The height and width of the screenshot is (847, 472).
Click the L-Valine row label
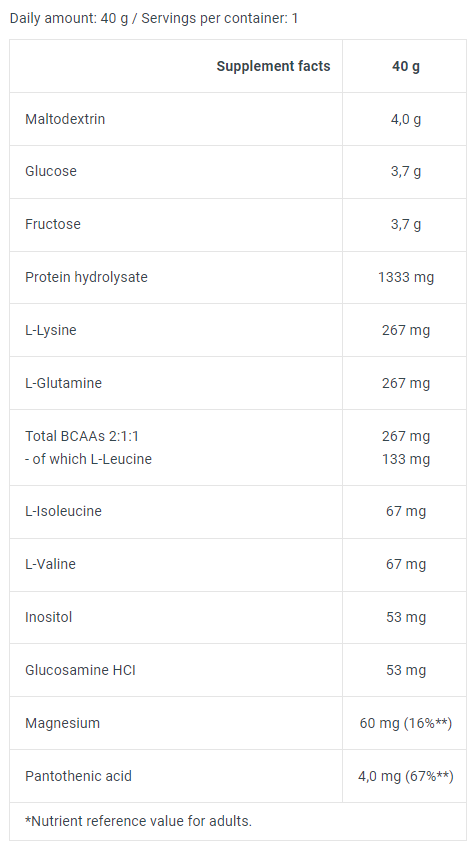point(50,564)
